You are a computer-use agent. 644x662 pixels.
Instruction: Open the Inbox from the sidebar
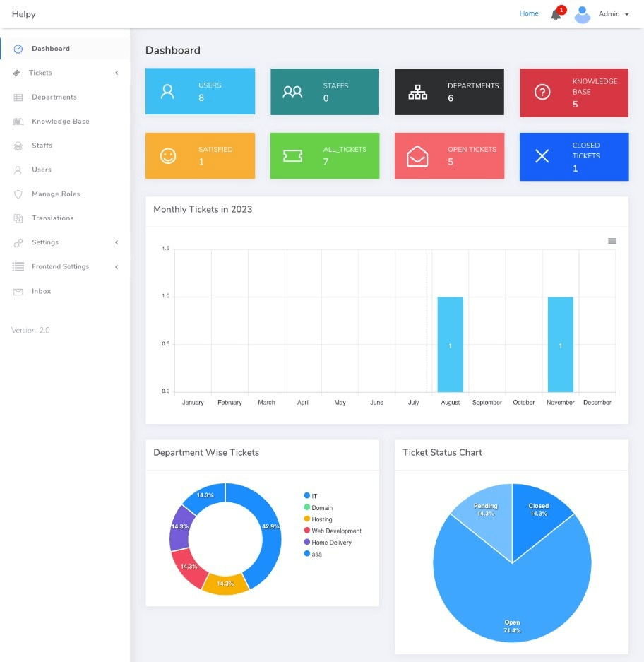point(41,291)
